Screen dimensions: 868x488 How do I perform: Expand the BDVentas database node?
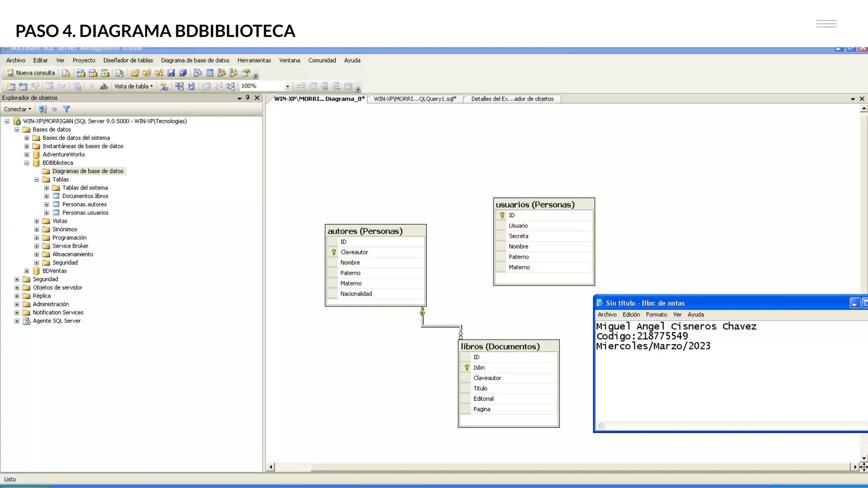pyautogui.click(x=27, y=271)
